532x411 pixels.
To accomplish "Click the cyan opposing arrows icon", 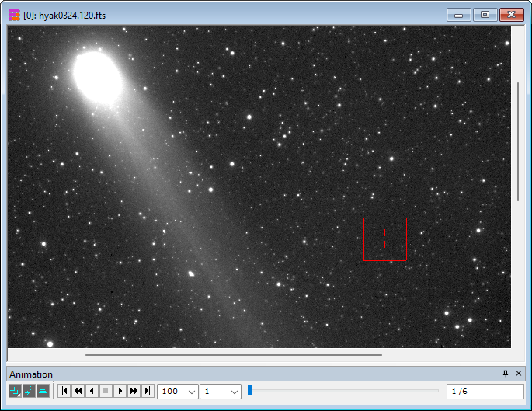I will [x=29, y=391].
